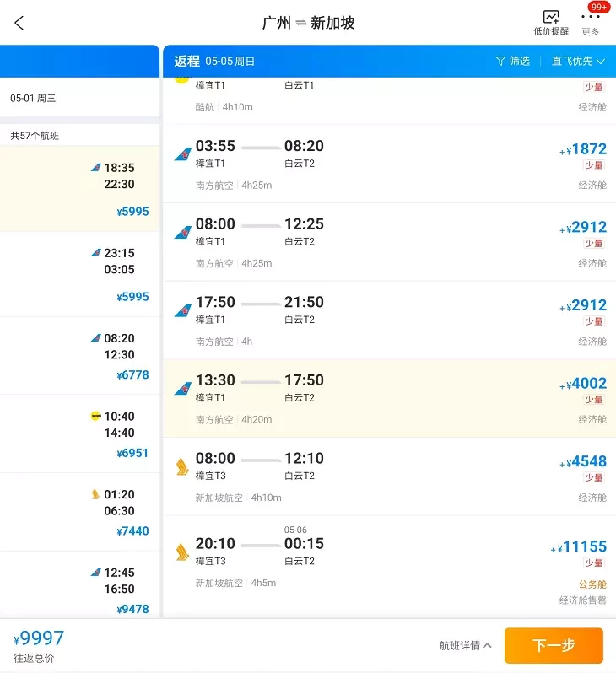Image resolution: width=616 pixels, height=673 pixels.
Task: Select outbound flight 23:15 to 03:05
Action: click(x=79, y=274)
